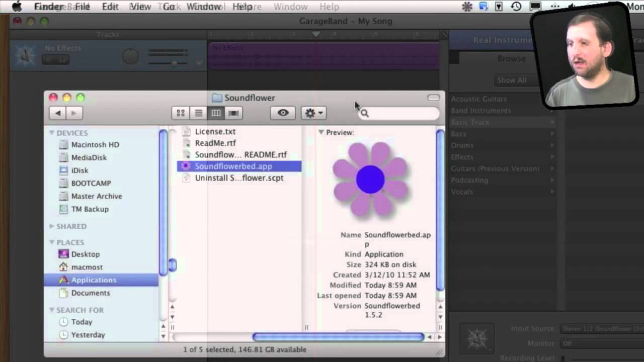
Task: Open iDisk in the sidebar
Action: [79, 170]
